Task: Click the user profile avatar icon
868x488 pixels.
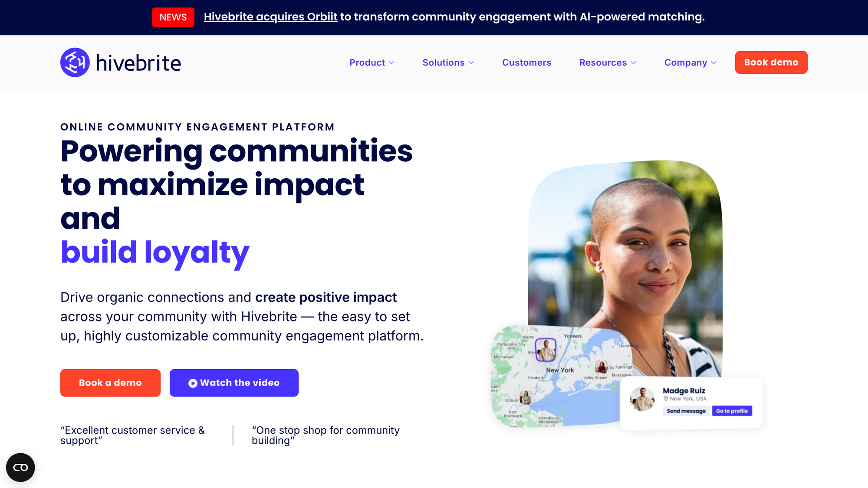Action: point(643,400)
